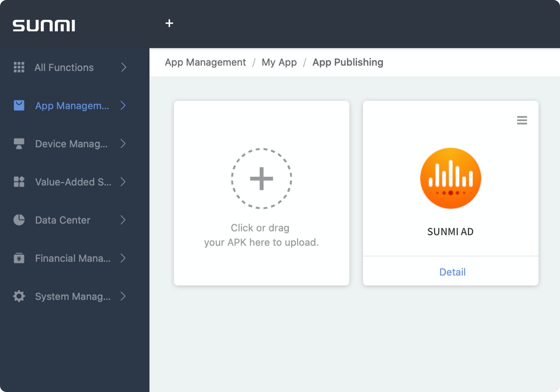Screen dimensions: 560x392
Task: Click the All Functions grid icon
Action: pos(19,67)
